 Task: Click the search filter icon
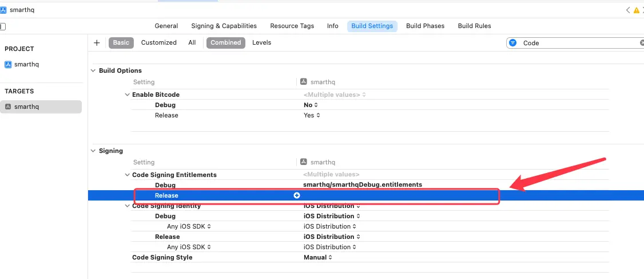512,43
